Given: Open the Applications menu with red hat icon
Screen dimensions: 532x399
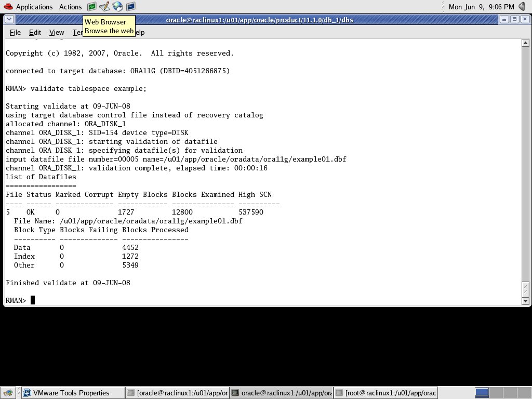Looking at the screenshot, I should [28, 7].
